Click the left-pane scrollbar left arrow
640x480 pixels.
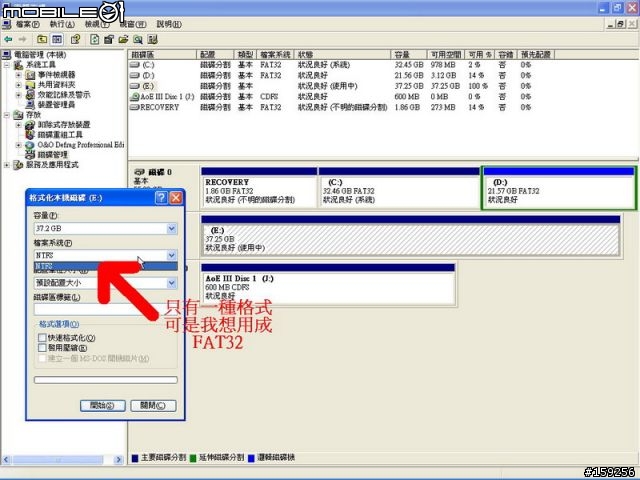[x=6, y=460]
